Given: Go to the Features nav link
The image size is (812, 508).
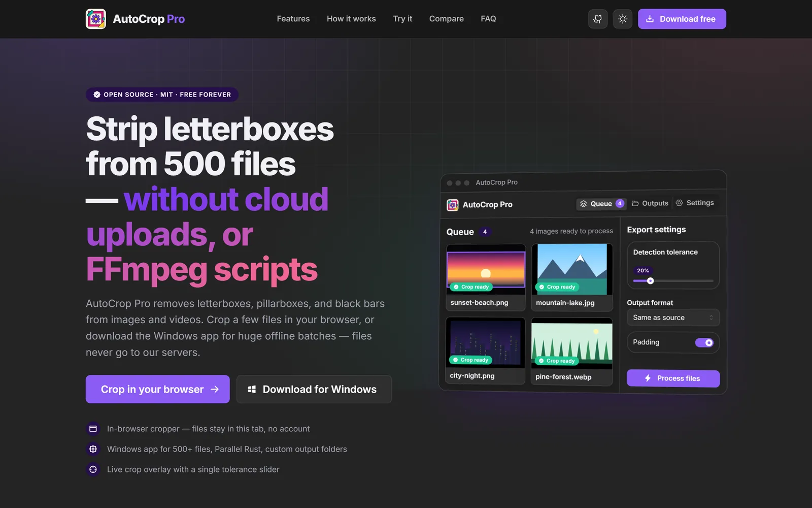Looking at the screenshot, I should click(x=293, y=19).
